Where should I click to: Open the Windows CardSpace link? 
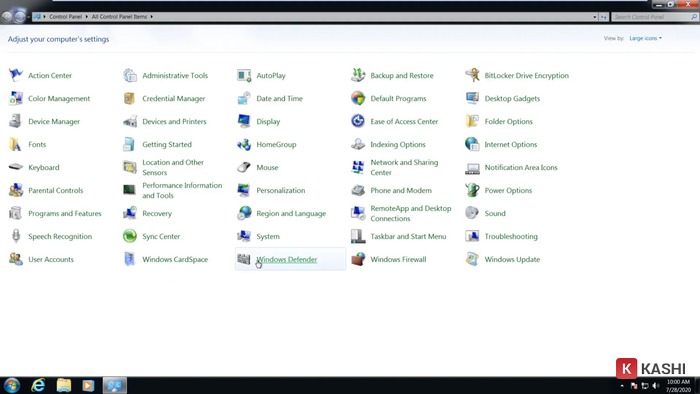click(175, 259)
